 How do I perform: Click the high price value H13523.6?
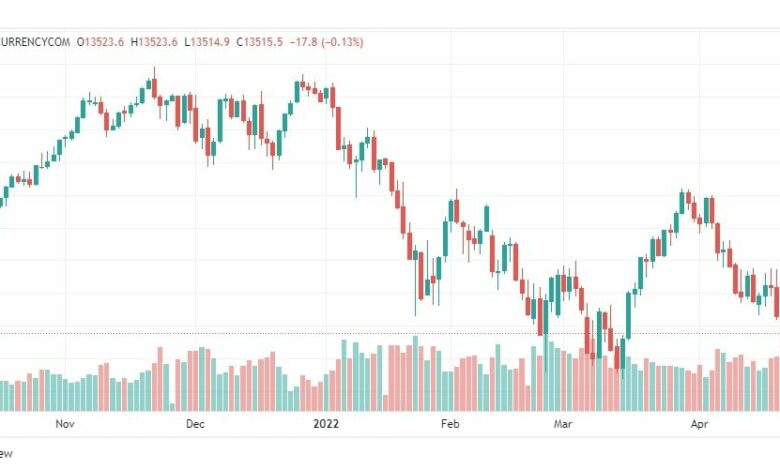(154, 42)
